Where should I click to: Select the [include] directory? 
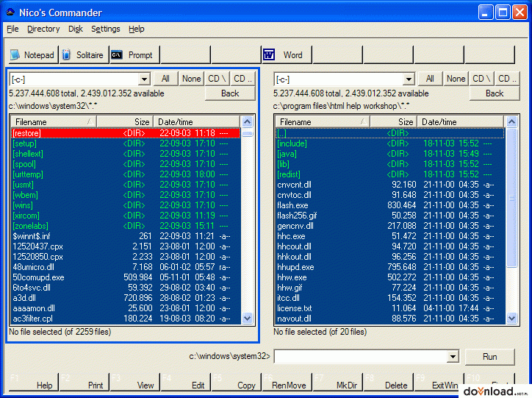(x=390, y=143)
